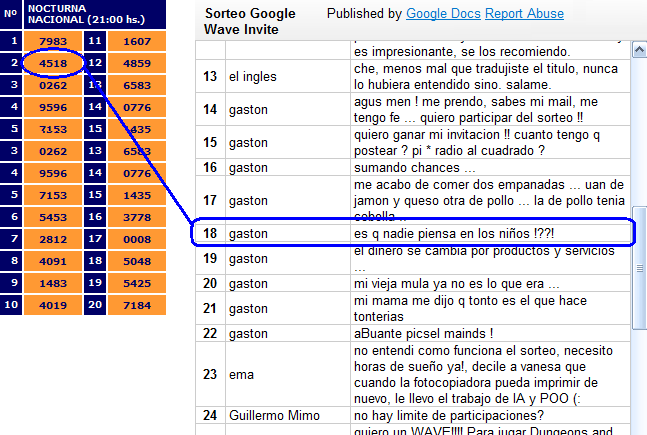Click lottery number 5425
The image size is (647, 435).
(137, 283)
